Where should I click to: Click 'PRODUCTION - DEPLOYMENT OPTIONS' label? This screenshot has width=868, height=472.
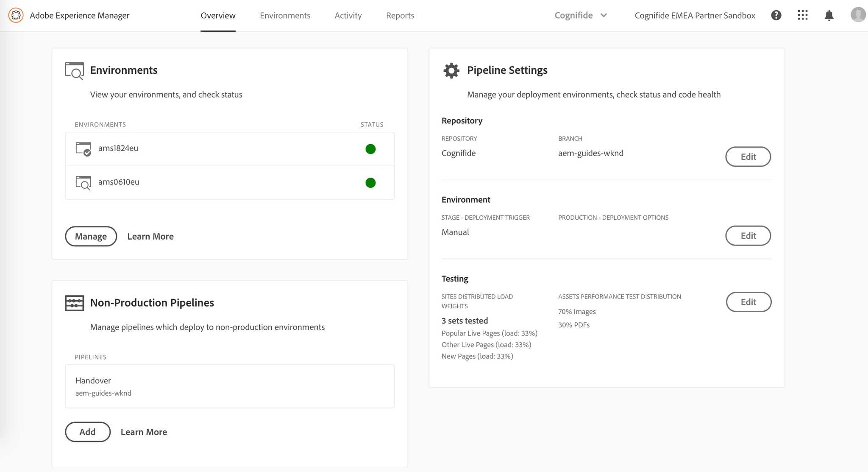613,218
